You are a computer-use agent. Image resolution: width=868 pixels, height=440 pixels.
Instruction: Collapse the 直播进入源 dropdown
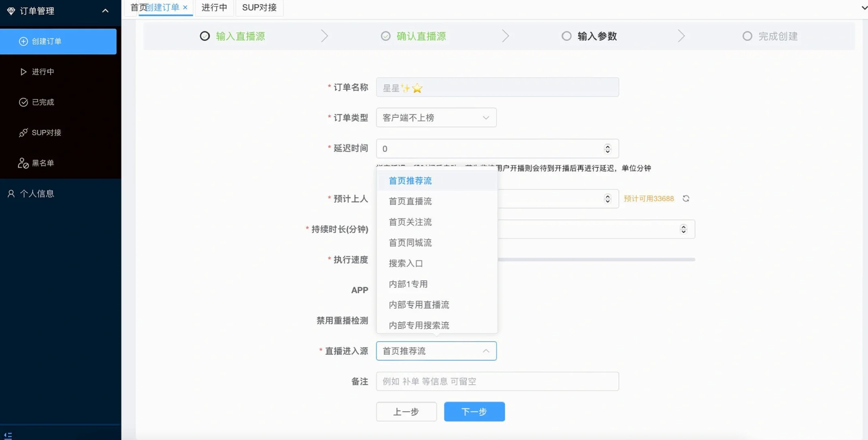click(x=486, y=351)
